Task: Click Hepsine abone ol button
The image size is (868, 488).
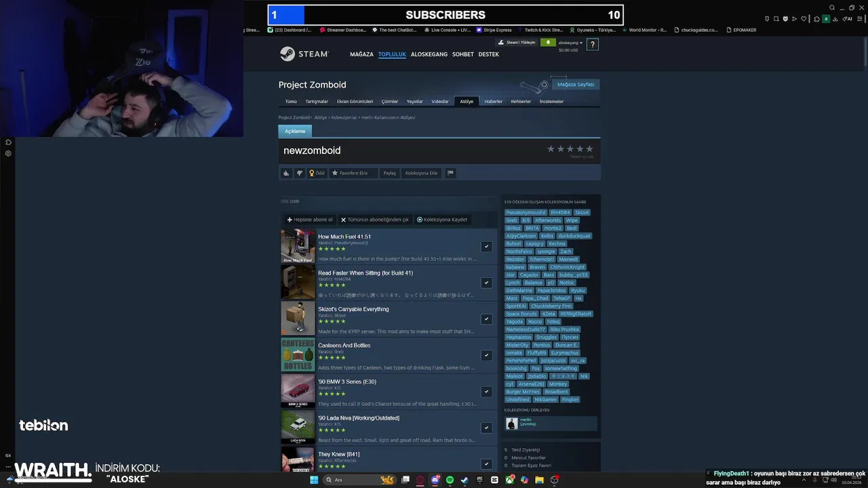Action: [x=310, y=220]
